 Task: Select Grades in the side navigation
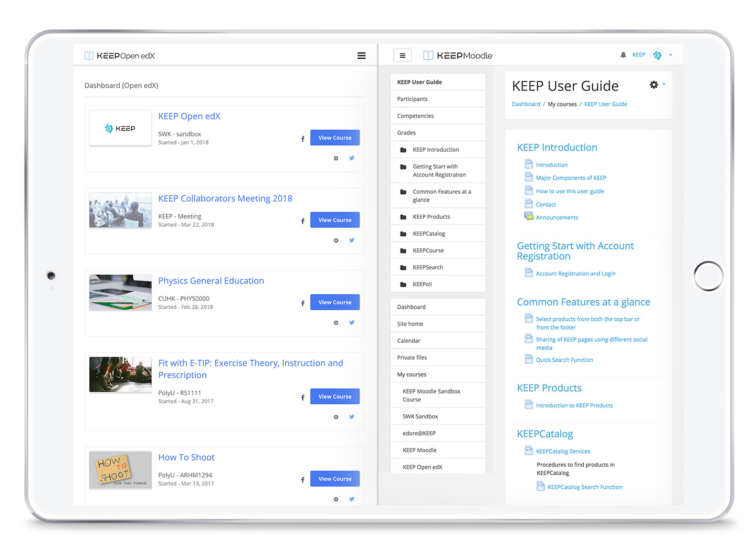(x=438, y=132)
